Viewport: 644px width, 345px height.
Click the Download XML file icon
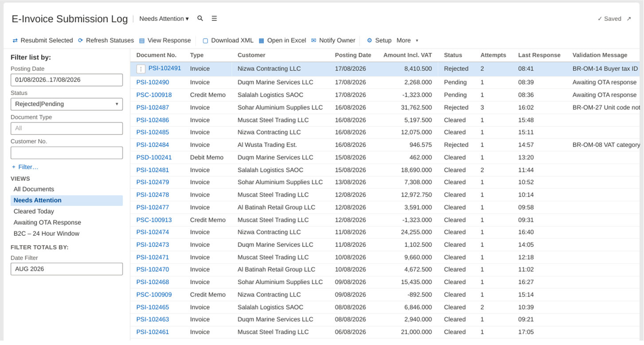point(205,40)
